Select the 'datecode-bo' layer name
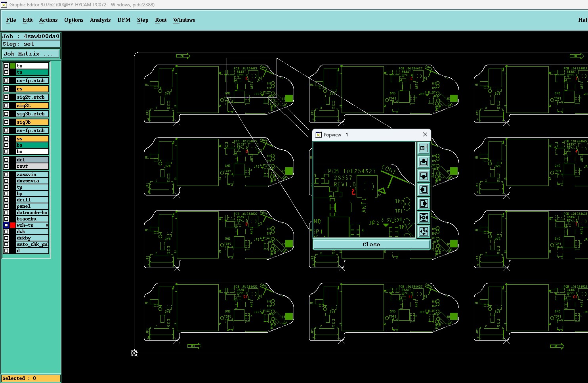 pyautogui.click(x=32, y=213)
